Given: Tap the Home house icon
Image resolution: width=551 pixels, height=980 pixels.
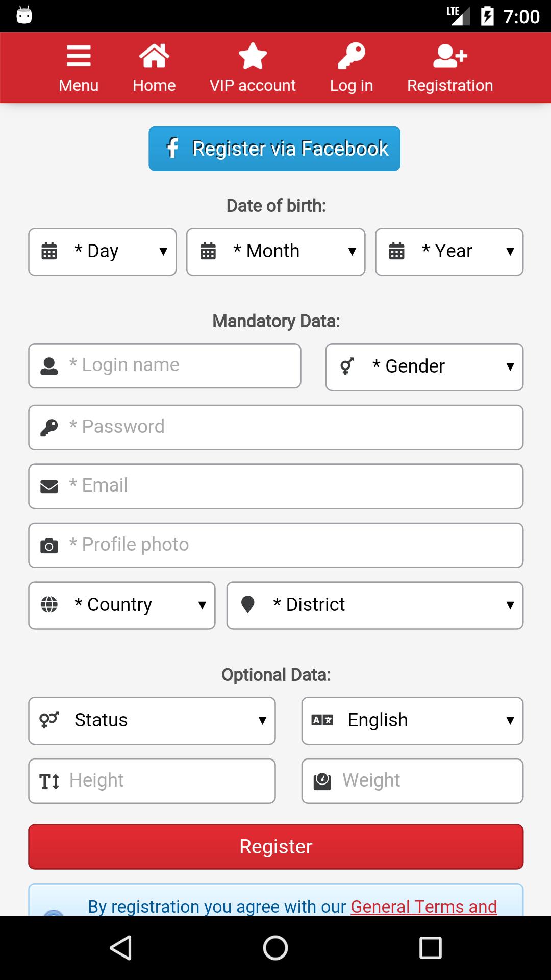Looking at the screenshot, I should (154, 56).
